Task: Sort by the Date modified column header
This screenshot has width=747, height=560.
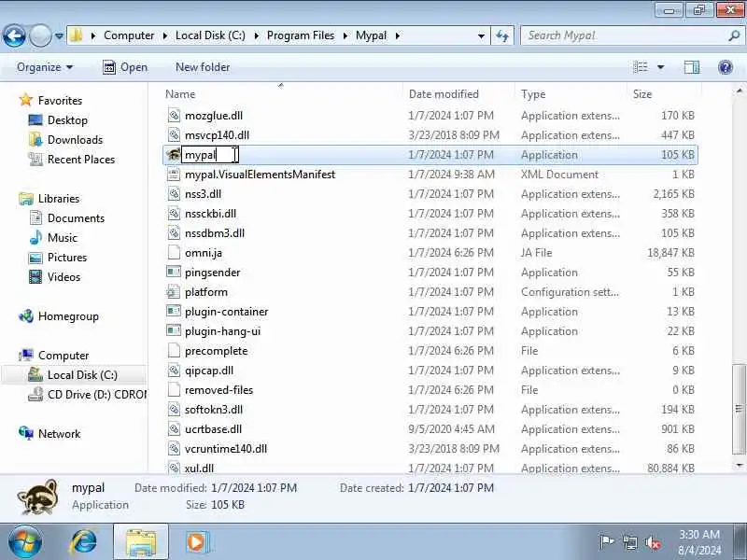Action: pyautogui.click(x=444, y=94)
